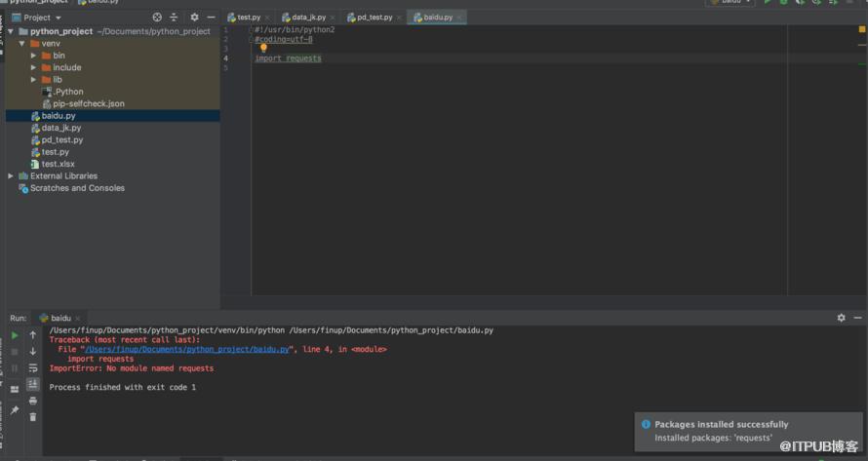This screenshot has height=461, width=868.
Task: Rerun baidu with the green play icon
Action: (x=15, y=335)
